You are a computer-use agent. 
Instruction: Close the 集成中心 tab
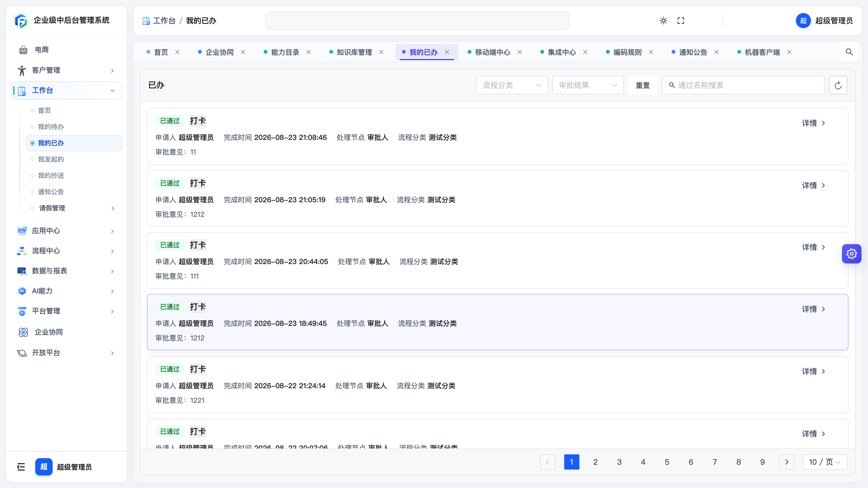[x=585, y=52]
